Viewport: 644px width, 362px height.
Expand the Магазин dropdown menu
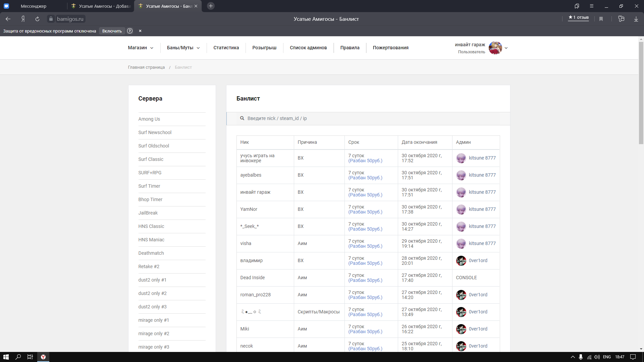coord(141,48)
